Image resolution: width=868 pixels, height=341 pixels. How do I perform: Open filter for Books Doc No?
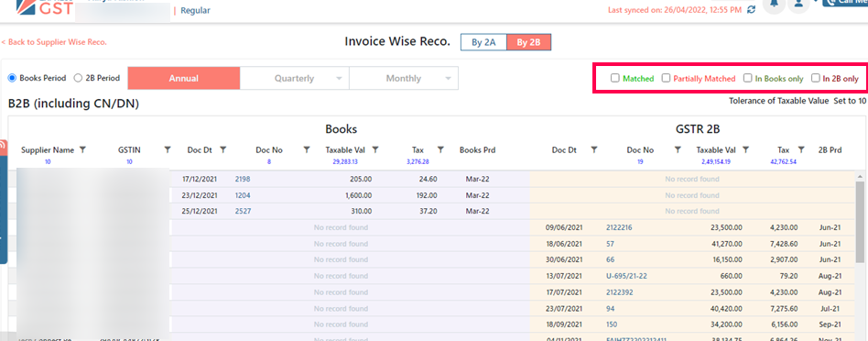tap(306, 149)
